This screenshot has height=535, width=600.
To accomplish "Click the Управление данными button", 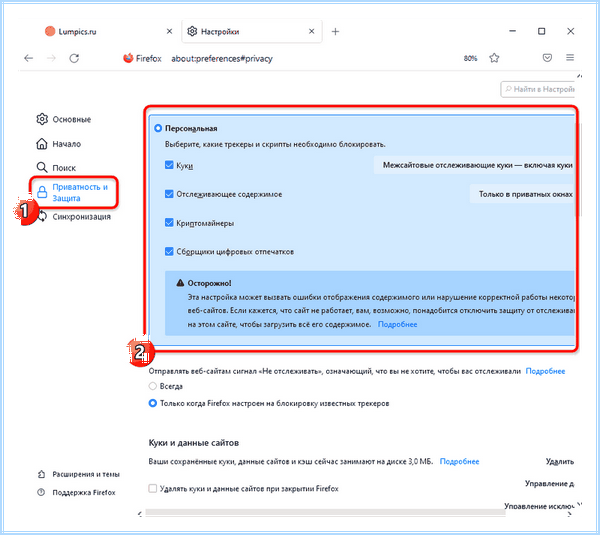I will (x=549, y=483).
